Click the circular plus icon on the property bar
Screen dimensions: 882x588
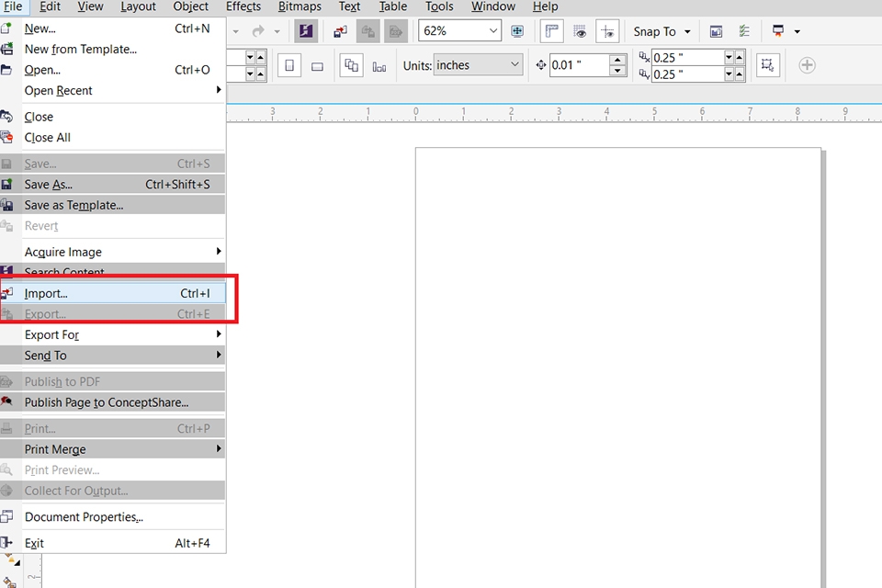point(807,64)
